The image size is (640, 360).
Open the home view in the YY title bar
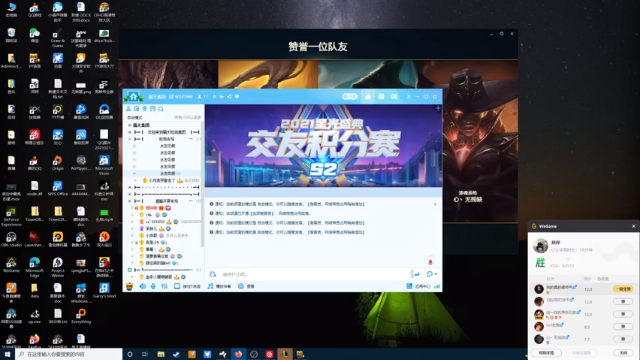click(368, 96)
